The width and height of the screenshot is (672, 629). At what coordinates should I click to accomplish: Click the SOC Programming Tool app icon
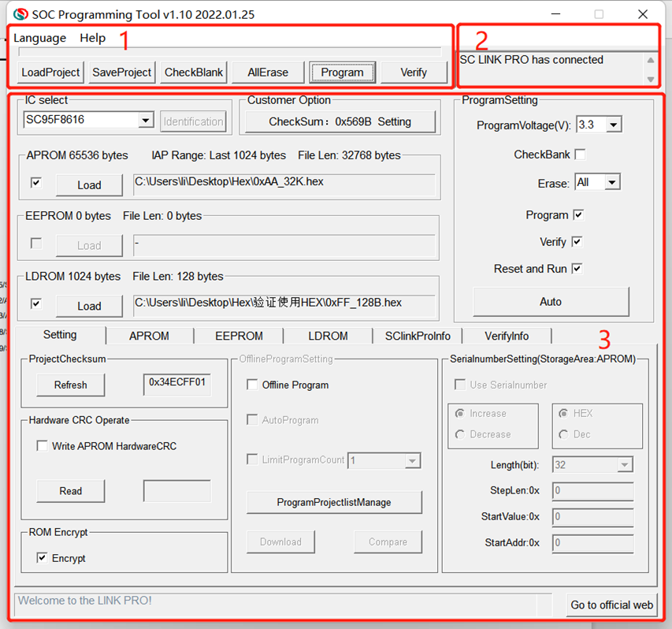tap(20, 14)
